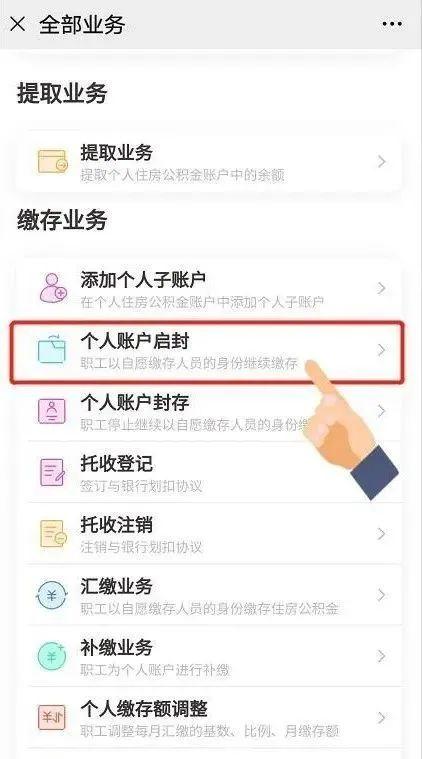Screen dimensions: 422x759
Task: Tap the 个人缴存额调整 red yen icon
Action: click(x=52, y=717)
